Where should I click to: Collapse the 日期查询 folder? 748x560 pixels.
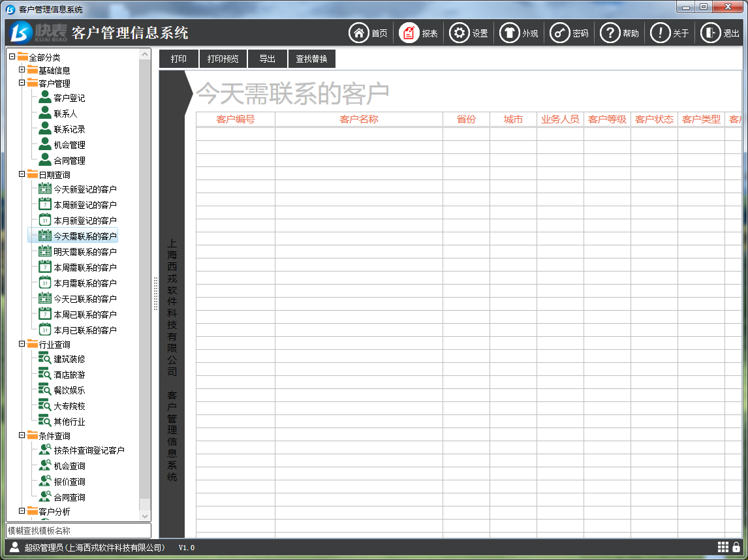(x=22, y=174)
